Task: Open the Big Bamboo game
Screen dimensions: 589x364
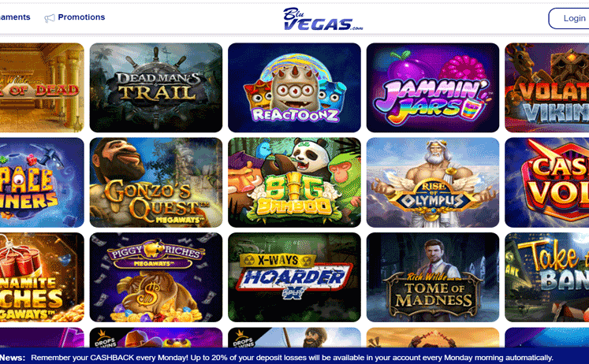Action: [294, 182]
